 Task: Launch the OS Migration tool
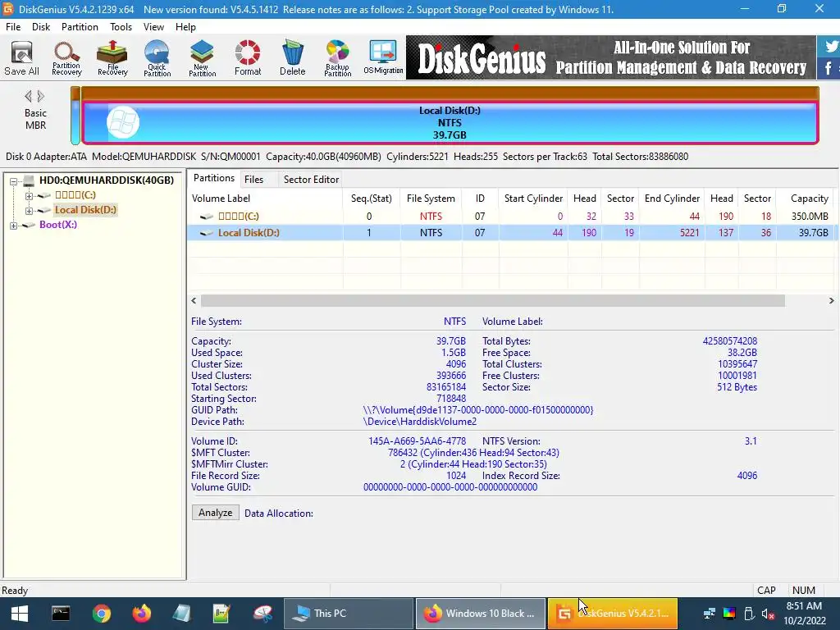383,58
